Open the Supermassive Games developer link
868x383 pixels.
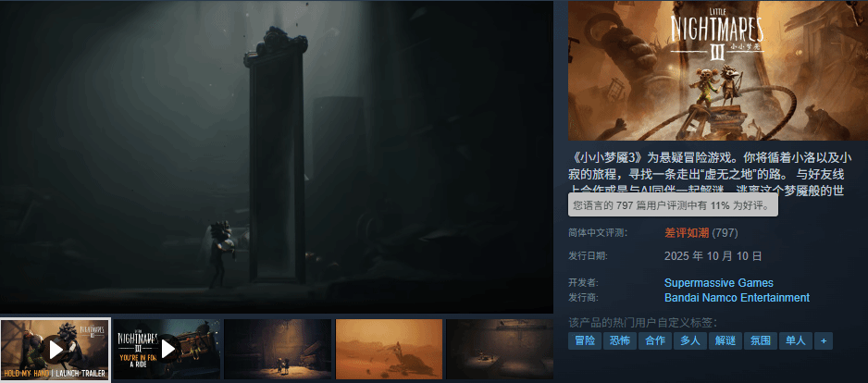[x=718, y=283]
